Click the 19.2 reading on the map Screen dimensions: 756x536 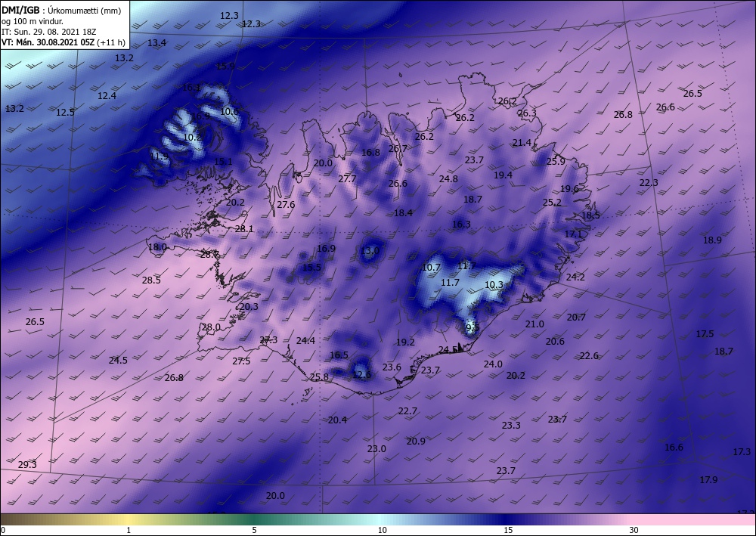click(405, 342)
